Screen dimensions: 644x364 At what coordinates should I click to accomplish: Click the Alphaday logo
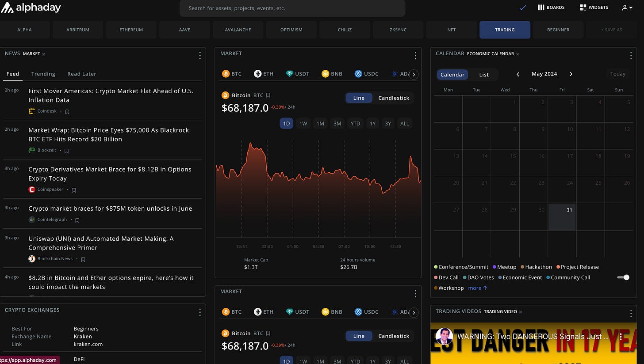(31, 8)
